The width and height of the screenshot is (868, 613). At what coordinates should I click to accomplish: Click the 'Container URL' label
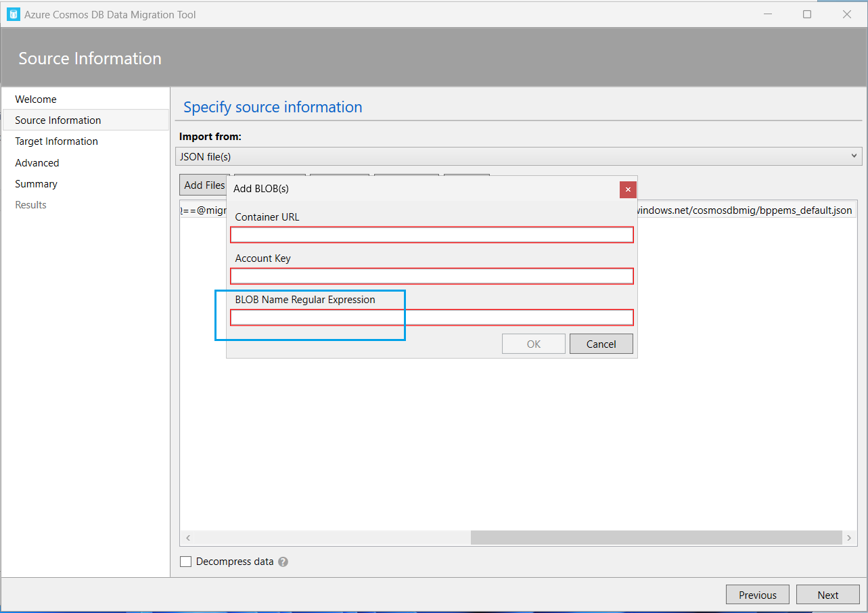point(267,217)
